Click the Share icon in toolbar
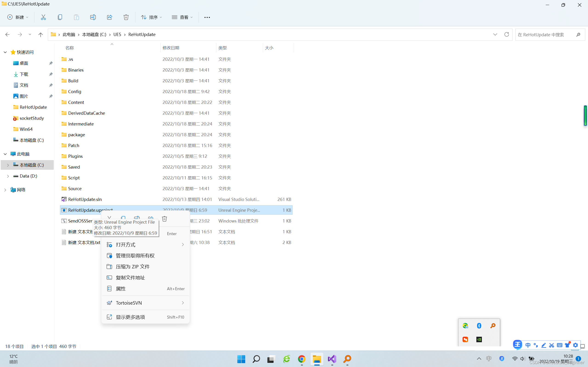The image size is (588, 367). [x=109, y=17]
